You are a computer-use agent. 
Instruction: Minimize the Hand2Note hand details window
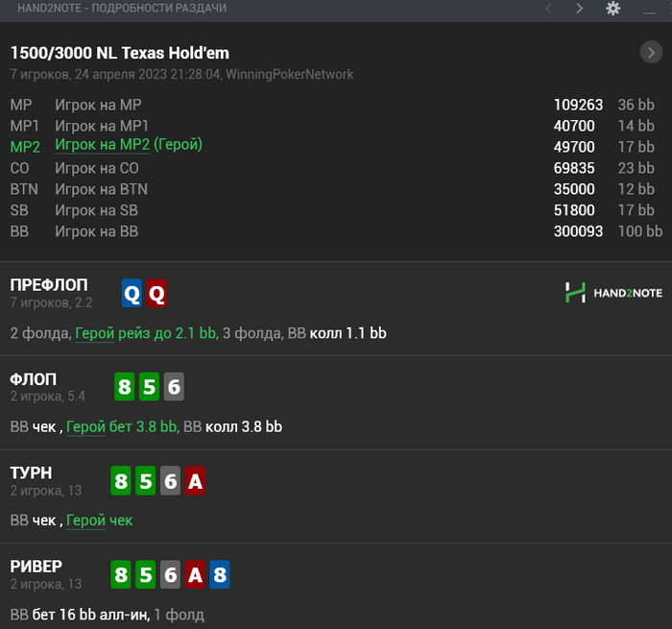click(x=648, y=9)
